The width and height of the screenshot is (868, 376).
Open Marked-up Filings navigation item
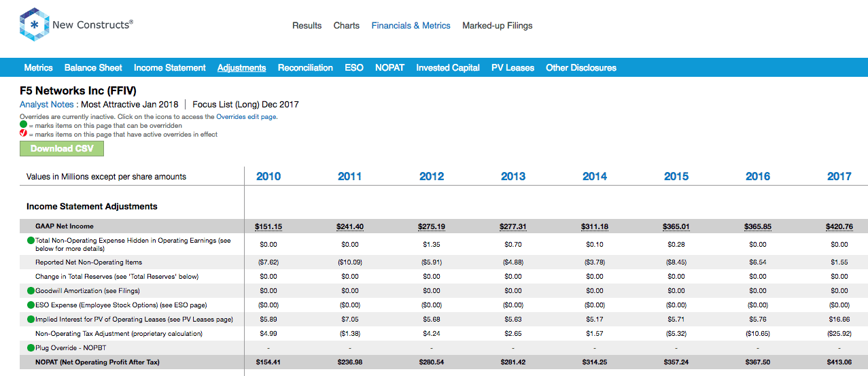tap(498, 25)
